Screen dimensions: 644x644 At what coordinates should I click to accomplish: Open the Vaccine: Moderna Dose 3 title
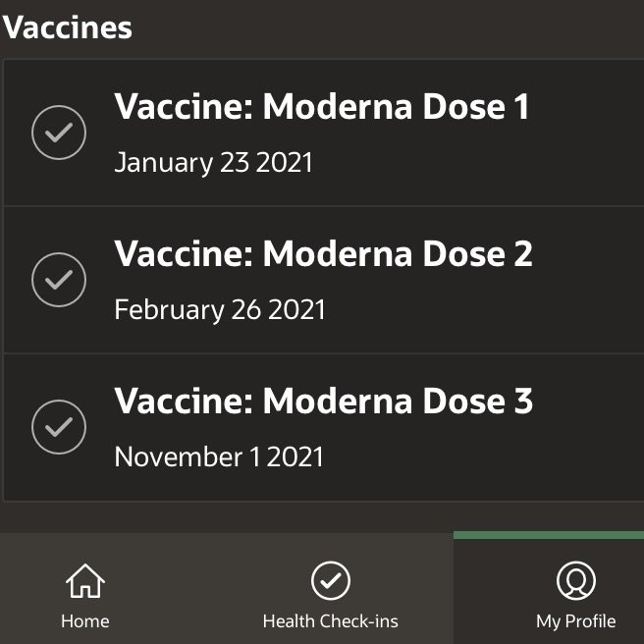tap(323, 401)
